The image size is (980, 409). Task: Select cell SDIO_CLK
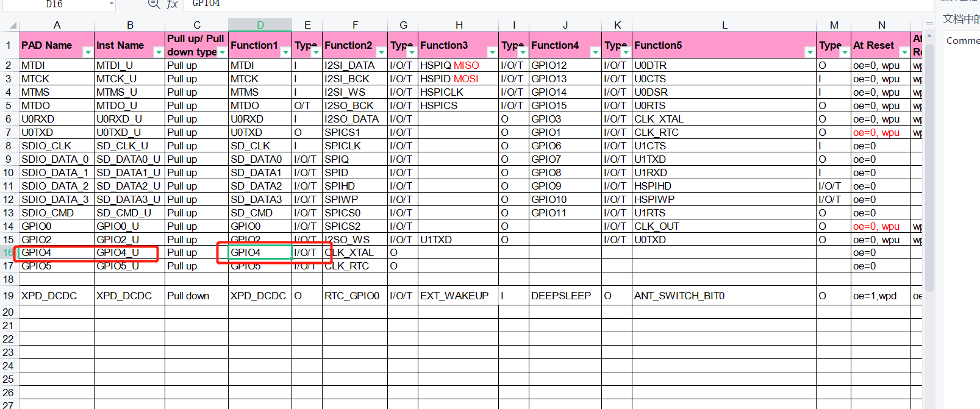coord(57,146)
